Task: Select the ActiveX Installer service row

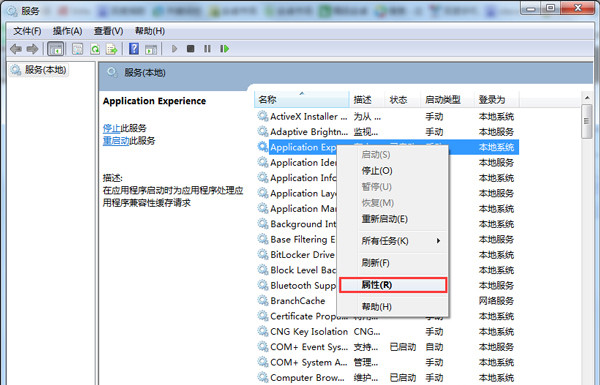Action: pos(386,116)
